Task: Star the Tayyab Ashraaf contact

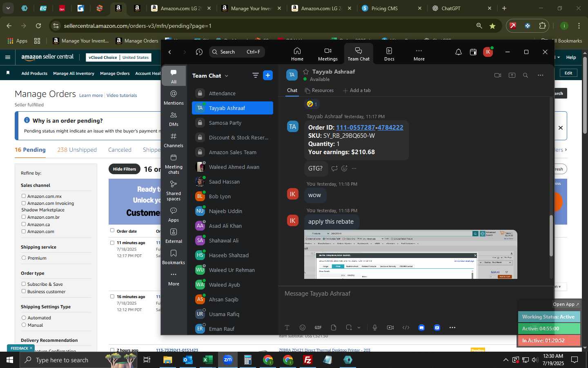Action: click(306, 72)
